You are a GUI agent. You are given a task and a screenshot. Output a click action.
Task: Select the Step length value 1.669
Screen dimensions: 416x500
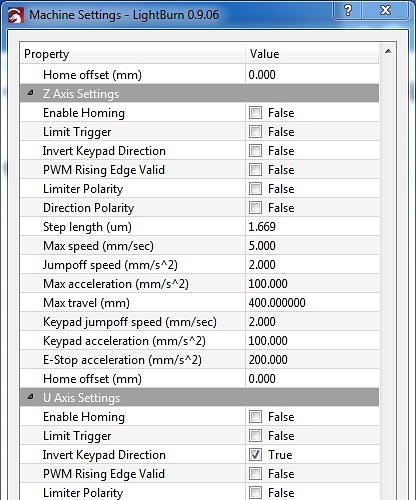tap(262, 227)
